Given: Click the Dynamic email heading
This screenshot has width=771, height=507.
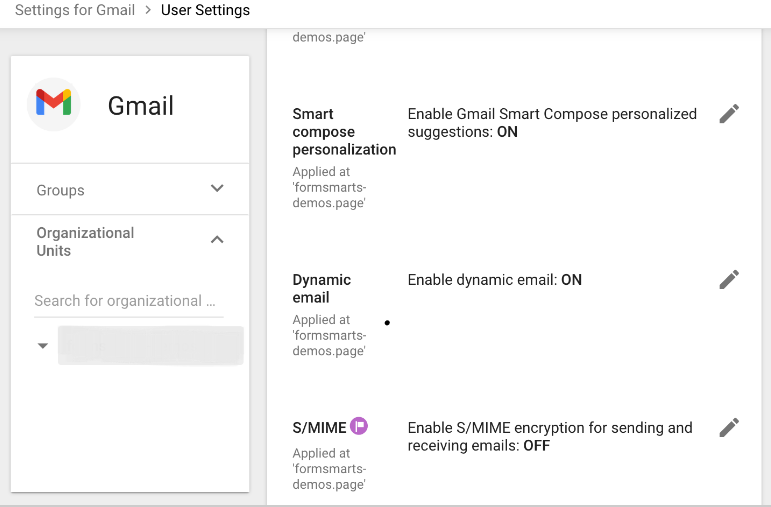Looking at the screenshot, I should pyautogui.click(x=322, y=289).
